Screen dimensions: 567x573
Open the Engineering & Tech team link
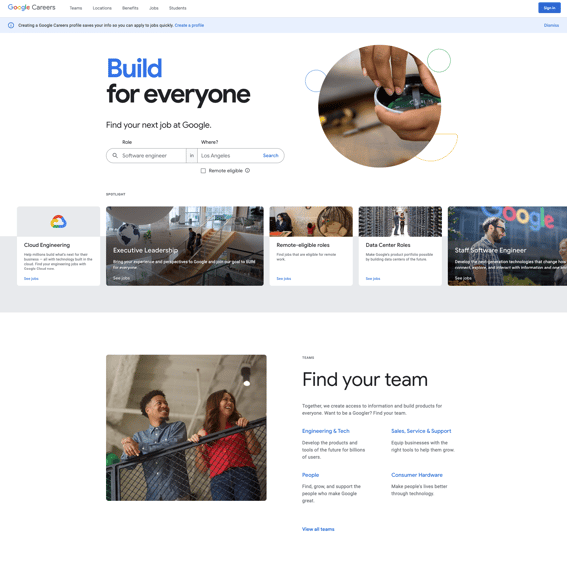[326, 431]
